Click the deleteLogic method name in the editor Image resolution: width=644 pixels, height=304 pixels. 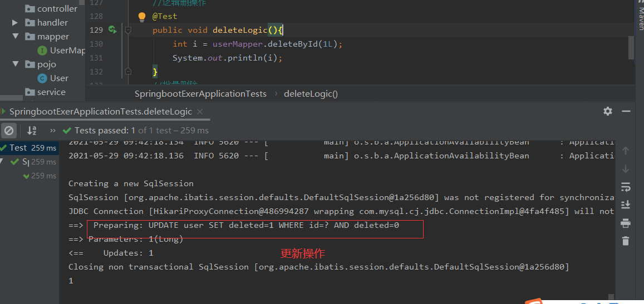pyautogui.click(x=240, y=30)
